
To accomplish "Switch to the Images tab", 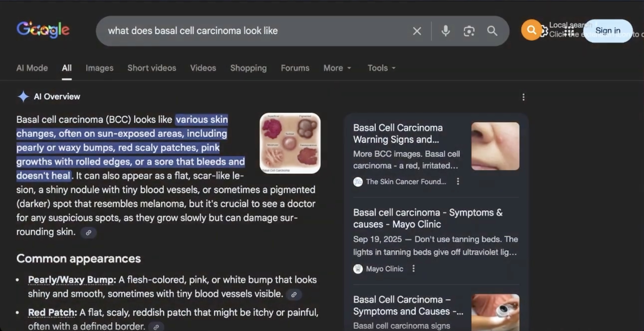I will coord(99,68).
